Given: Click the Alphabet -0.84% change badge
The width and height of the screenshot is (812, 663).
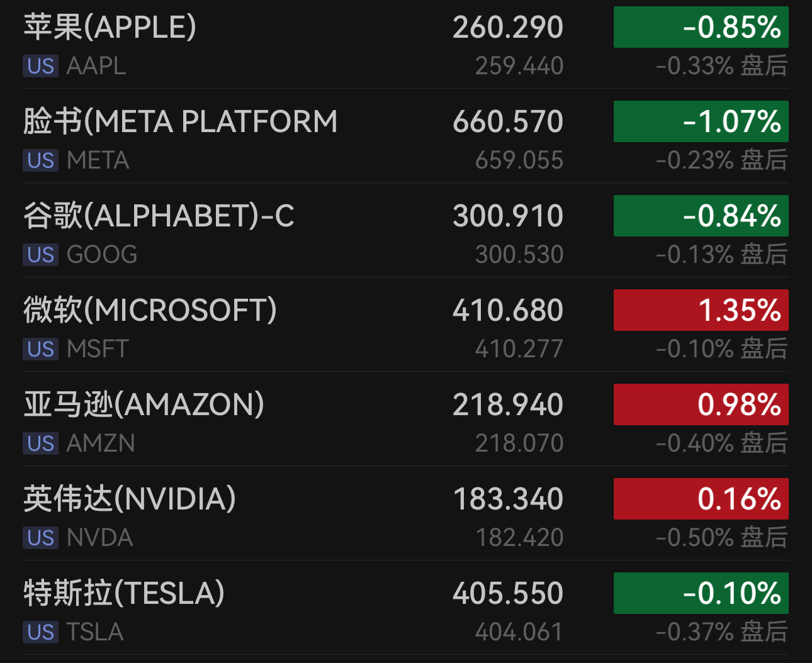Looking at the screenshot, I should click(701, 216).
